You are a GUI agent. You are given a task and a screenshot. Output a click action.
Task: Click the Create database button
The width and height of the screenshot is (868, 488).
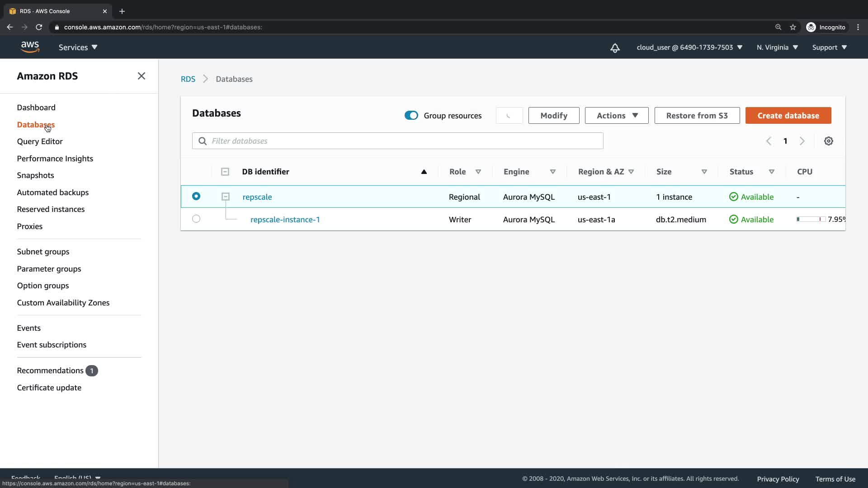click(x=788, y=116)
